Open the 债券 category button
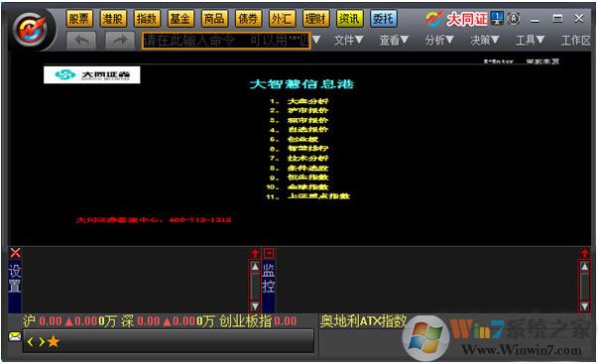This screenshot has width=598, height=364. pos(248,18)
